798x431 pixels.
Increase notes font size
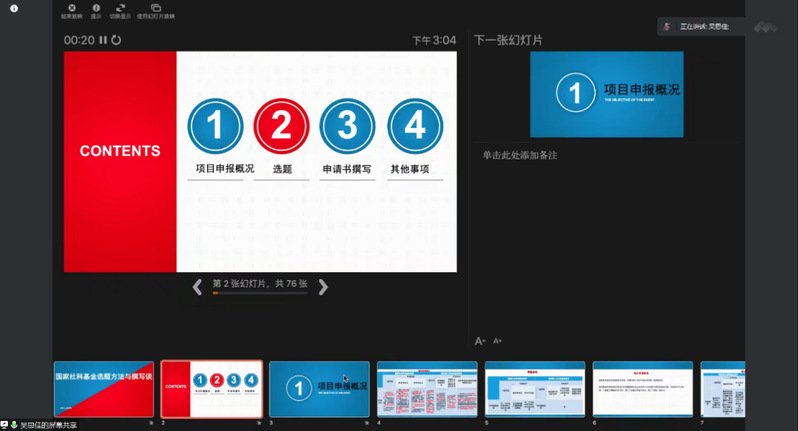click(x=480, y=341)
